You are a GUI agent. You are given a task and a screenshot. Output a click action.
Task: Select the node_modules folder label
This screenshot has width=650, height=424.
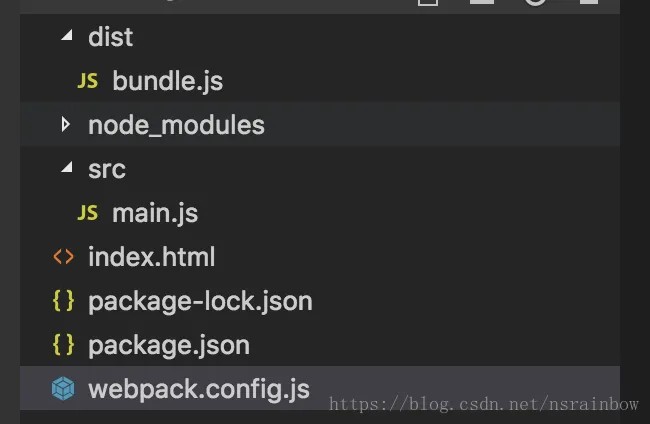pyautogui.click(x=176, y=125)
